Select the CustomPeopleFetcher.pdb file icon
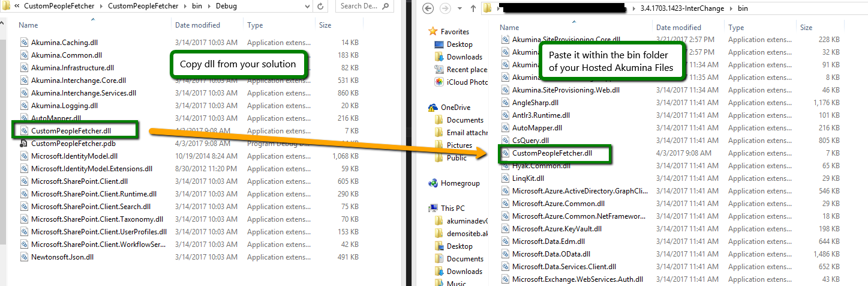The image size is (868, 286). click(23, 144)
